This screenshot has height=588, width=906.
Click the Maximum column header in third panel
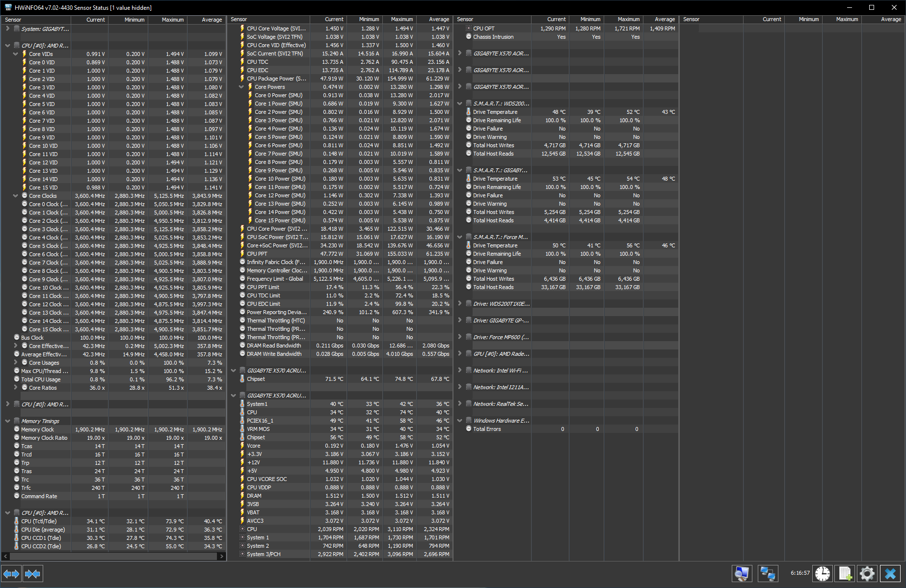624,19
